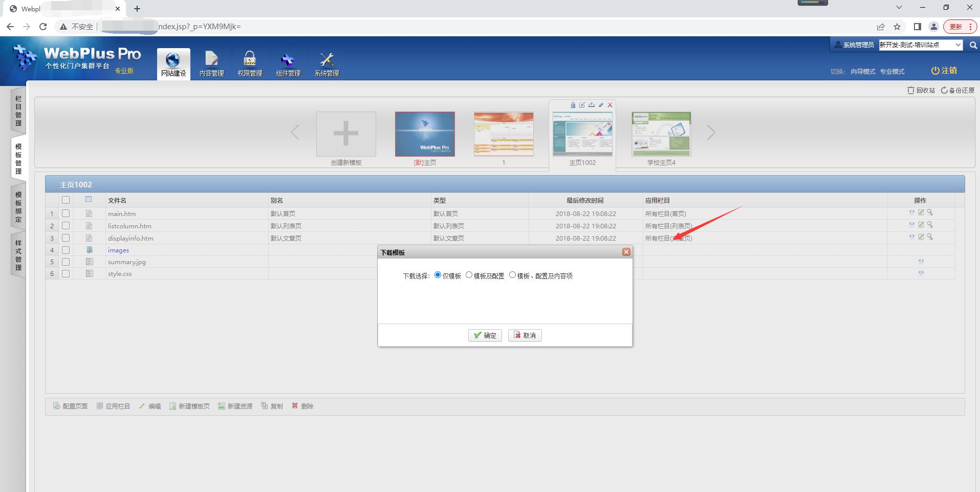Click edit icon in displayinfo.htm row

pyautogui.click(x=921, y=237)
